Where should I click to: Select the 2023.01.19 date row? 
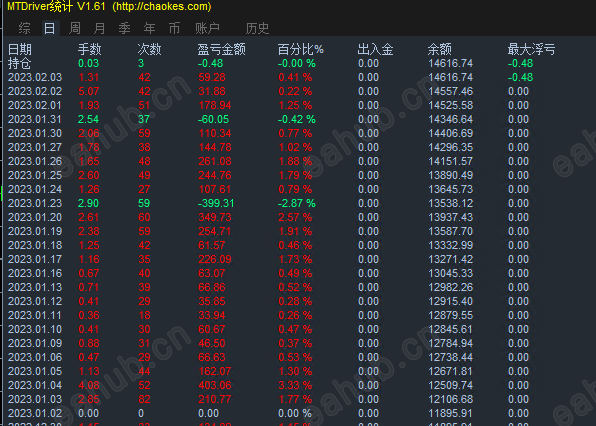(x=35, y=231)
